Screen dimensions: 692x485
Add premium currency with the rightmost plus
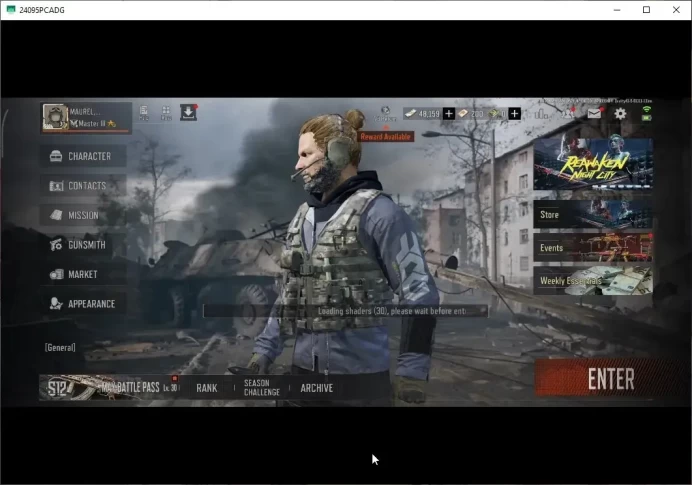[x=514, y=114]
